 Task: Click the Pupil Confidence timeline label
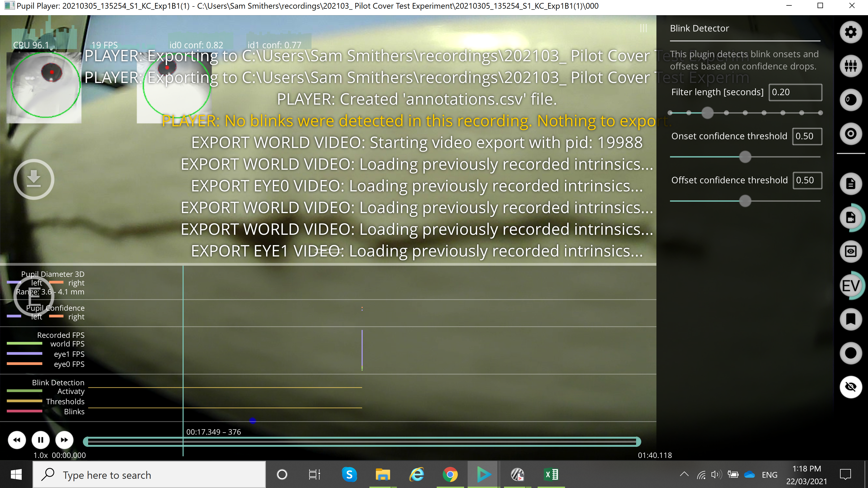click(x=55, y=308)
